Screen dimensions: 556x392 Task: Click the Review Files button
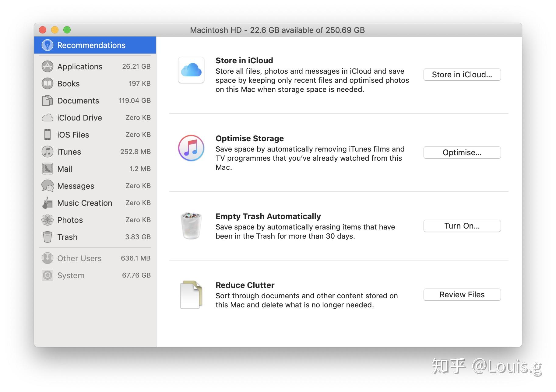coord(462,295)
